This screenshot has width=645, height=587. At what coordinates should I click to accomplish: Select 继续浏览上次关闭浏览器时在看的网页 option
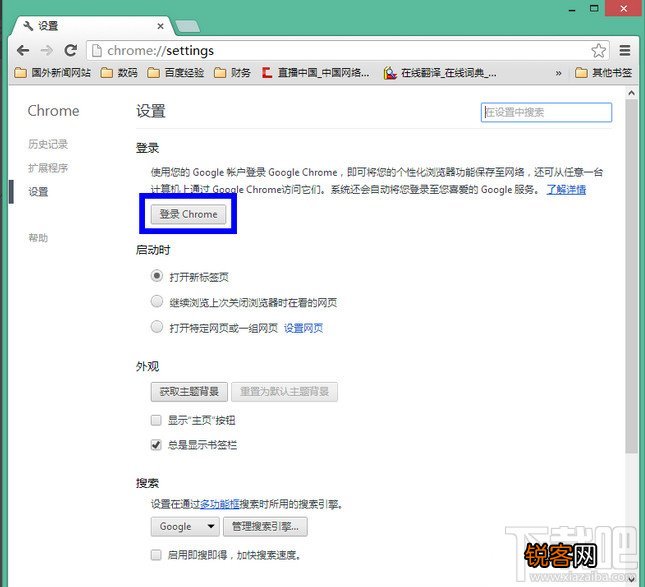click(157, 301)
